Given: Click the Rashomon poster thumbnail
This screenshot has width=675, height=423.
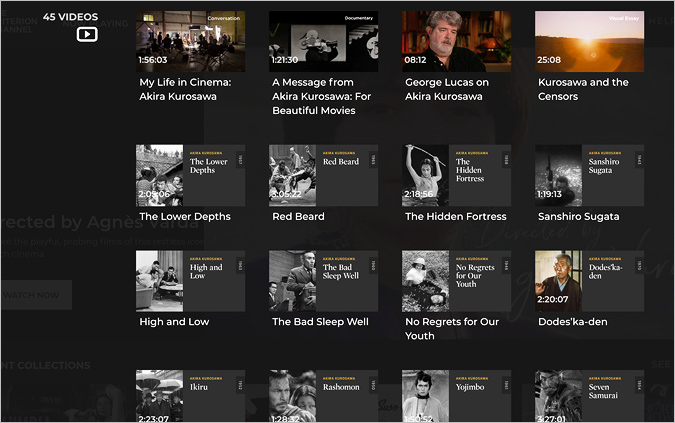Looking at the screenshot, I should coord(323,396).
